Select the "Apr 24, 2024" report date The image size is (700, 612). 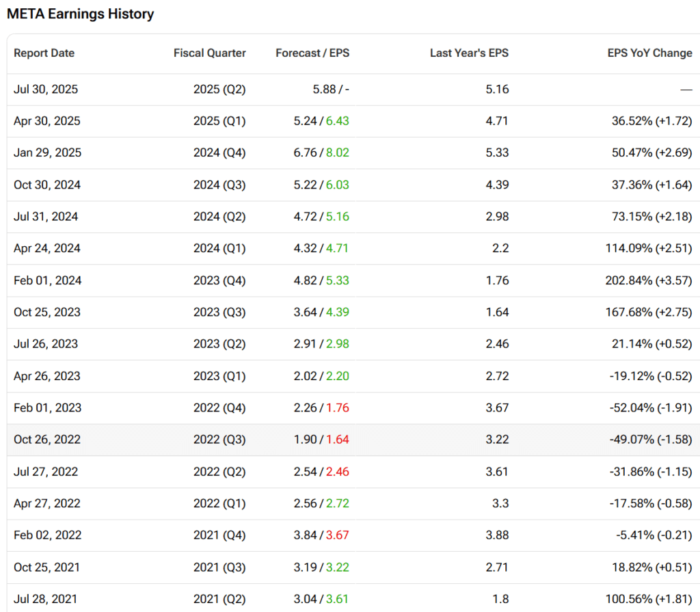[47, 248]
